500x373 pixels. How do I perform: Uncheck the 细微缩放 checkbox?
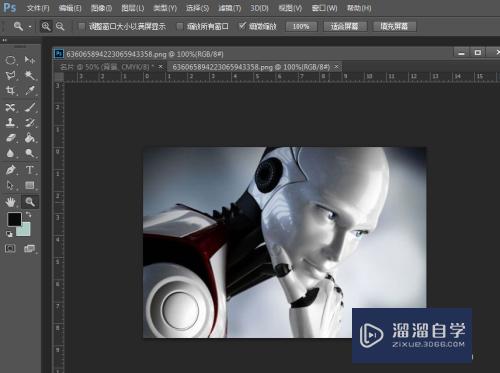[x=242, y=26]
